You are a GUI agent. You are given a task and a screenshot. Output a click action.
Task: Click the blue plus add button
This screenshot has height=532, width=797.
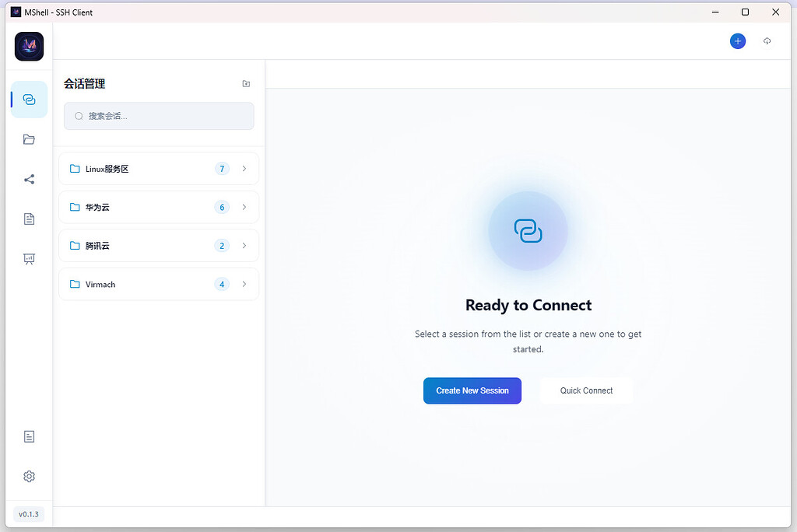(x=738, y=41)
